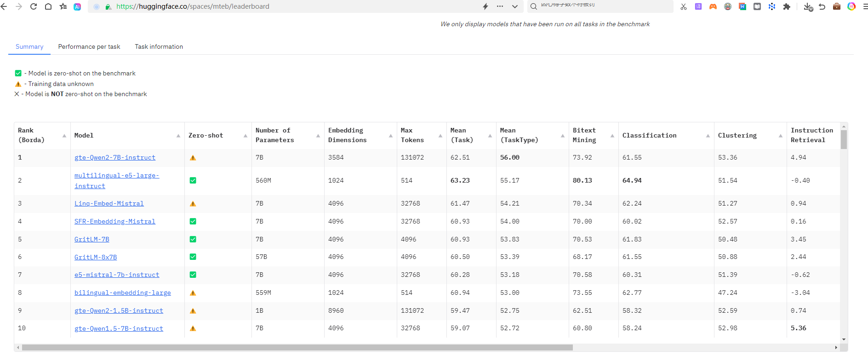Click the green lock site security icon
This screenshot has width=868, height=356.
point(108,7)
